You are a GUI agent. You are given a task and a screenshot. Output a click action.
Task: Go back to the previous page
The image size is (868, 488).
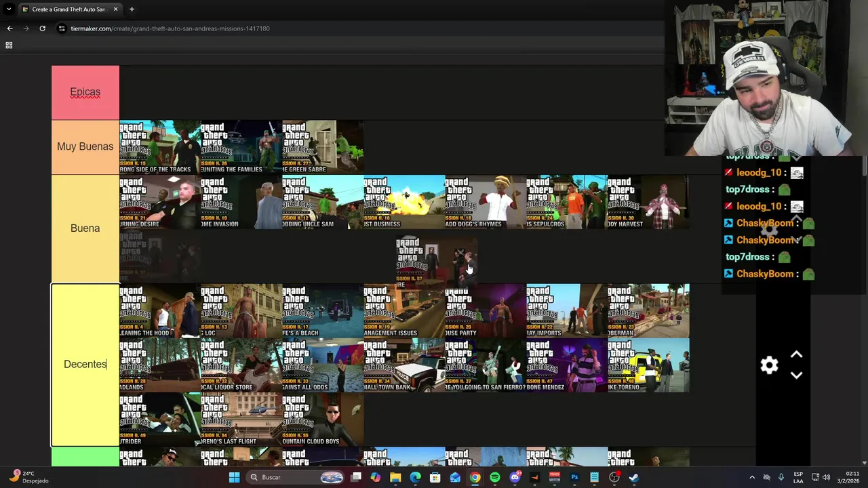point(9,28)
